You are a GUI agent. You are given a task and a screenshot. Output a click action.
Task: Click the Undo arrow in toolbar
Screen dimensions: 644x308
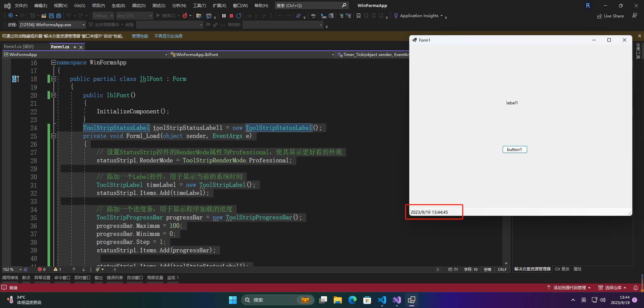pyautogui.click(x=69, y=16)
